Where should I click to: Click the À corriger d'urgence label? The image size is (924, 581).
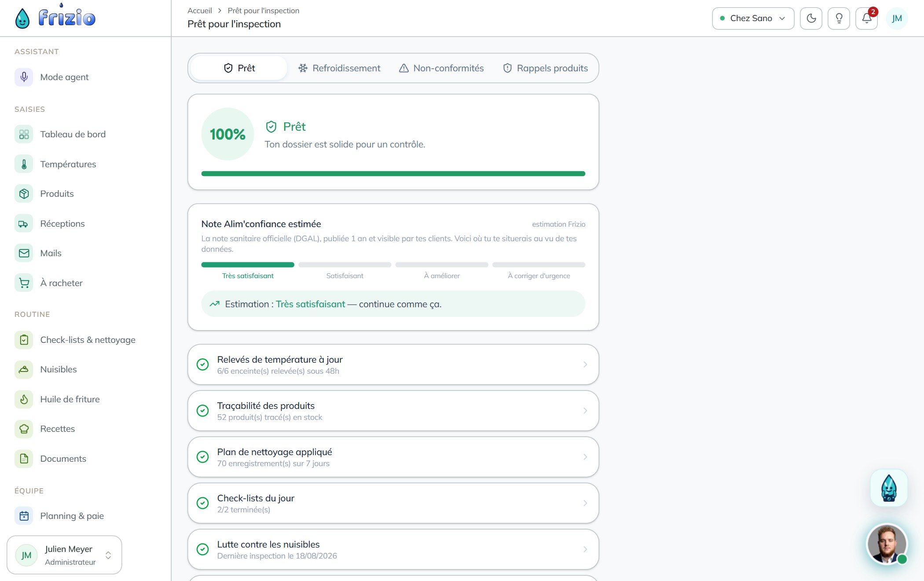539,276
